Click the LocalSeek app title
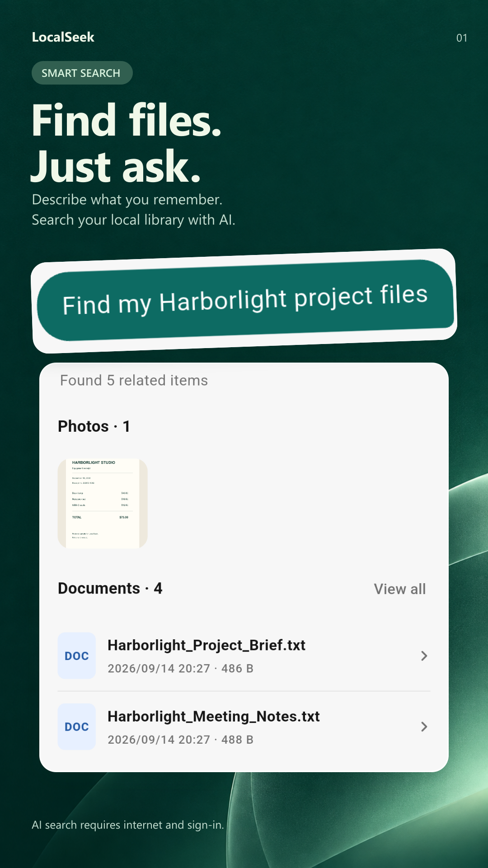The image size is (488, 868). coord(63,37)
